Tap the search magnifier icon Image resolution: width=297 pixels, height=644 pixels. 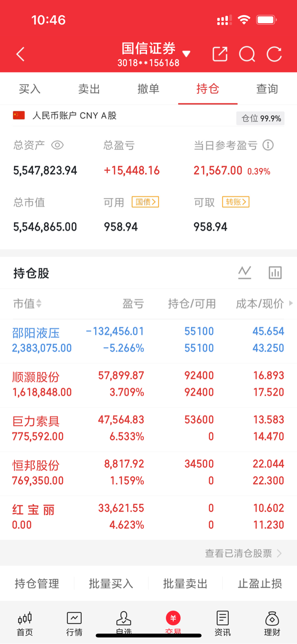pyautogui.click(x=247, y=54)
